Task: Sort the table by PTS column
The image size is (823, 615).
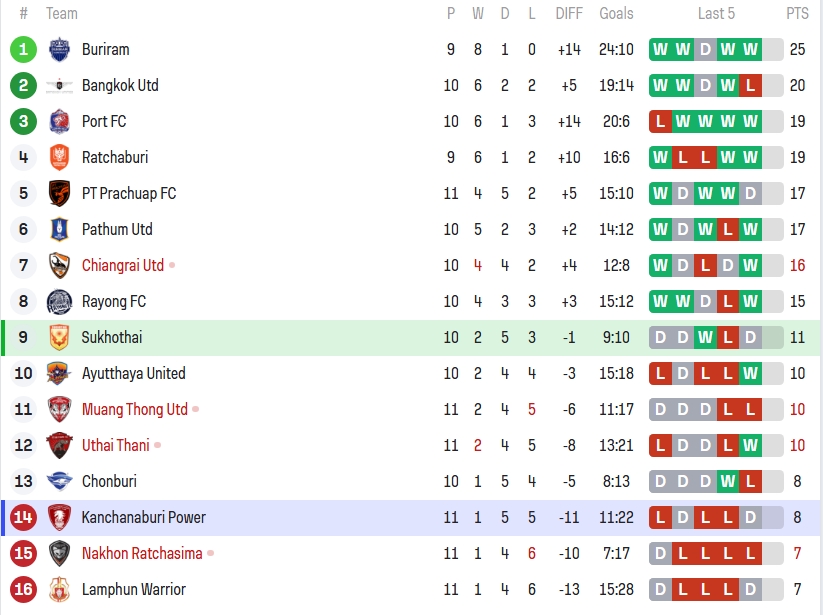Action: tap(797, 14)
